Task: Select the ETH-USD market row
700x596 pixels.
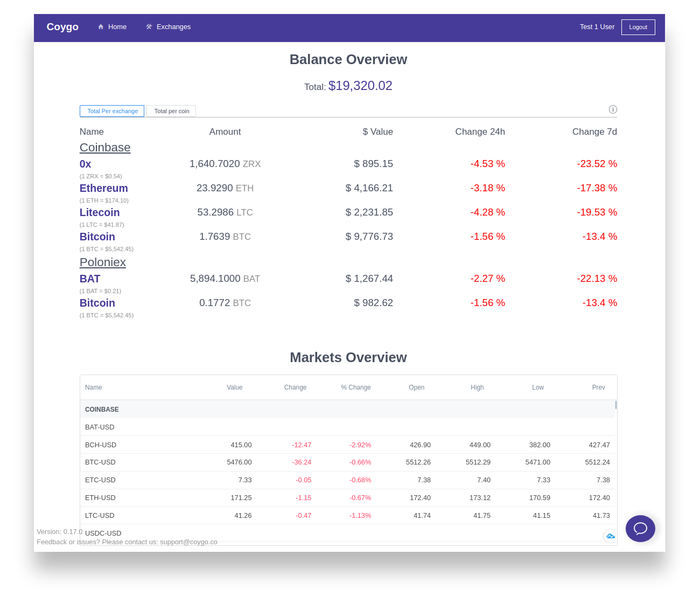Action: click(347, 498)
